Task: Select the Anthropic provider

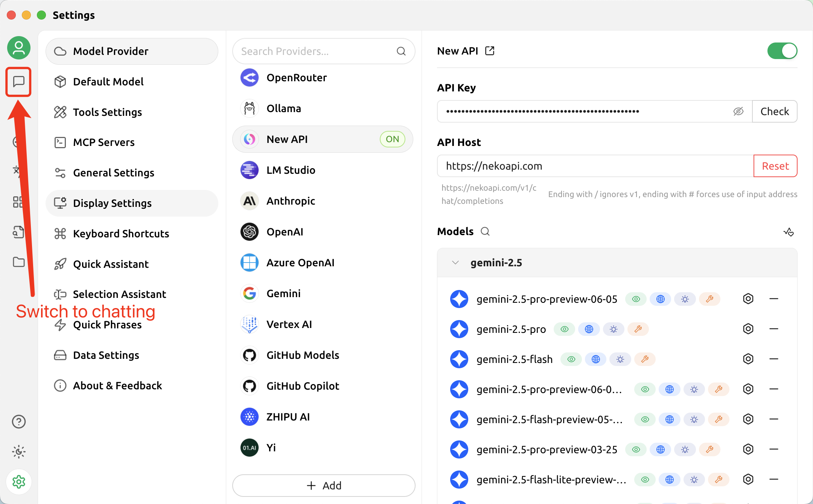Action: pyautogui.click(x=291, y=201)
